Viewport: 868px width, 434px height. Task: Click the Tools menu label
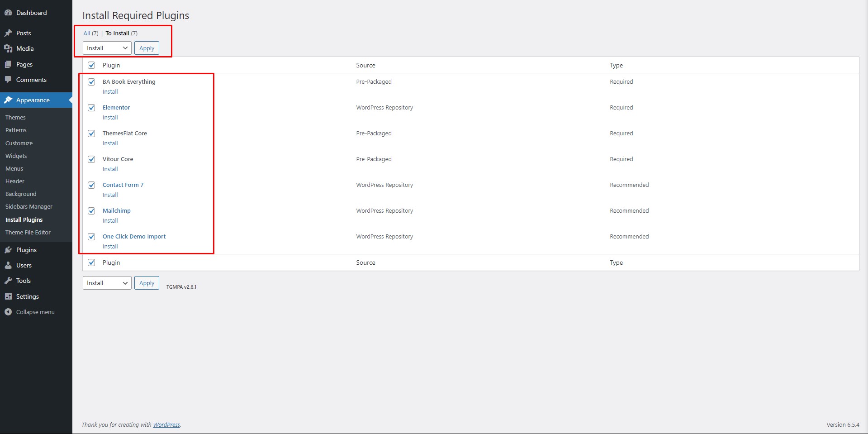click(24, 281)
